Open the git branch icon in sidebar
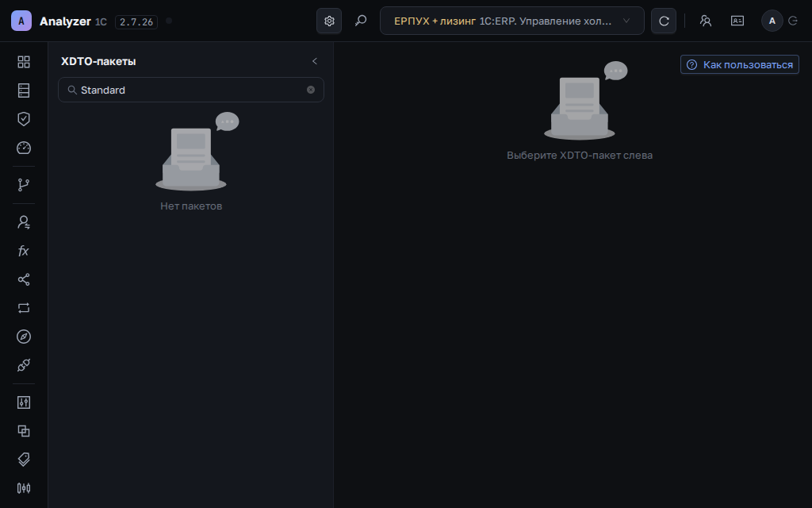812x508 pixels. click(24, 184)
